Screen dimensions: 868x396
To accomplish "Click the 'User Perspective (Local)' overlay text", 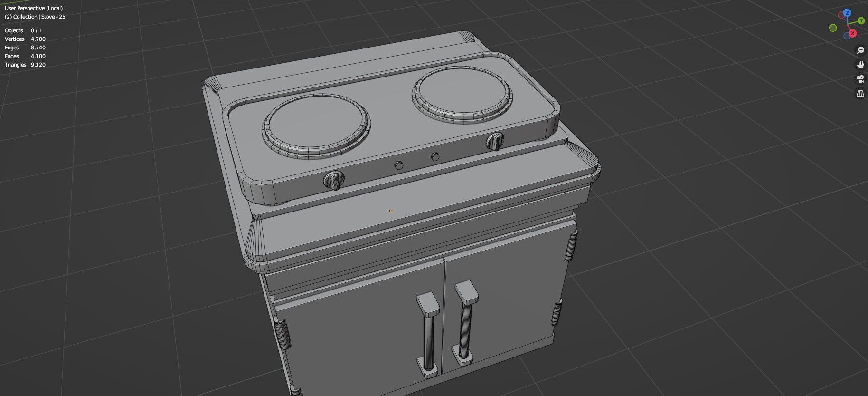I will (x=34, y=8).
